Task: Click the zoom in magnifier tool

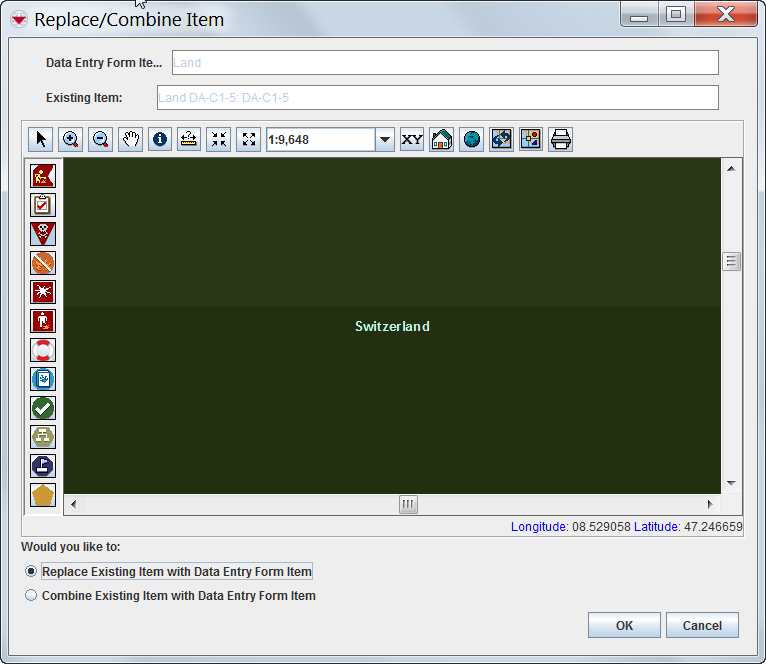Action: 70,140
